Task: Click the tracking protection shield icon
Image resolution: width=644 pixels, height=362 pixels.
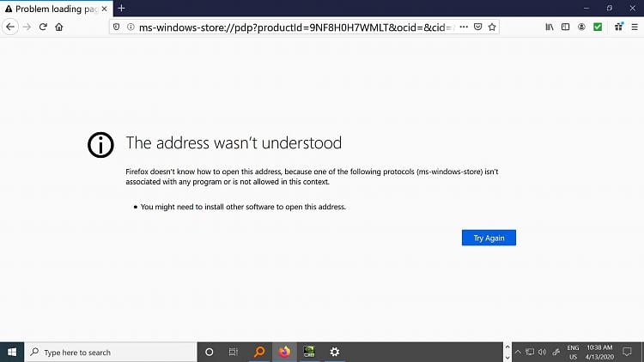Action: point(117,27)
